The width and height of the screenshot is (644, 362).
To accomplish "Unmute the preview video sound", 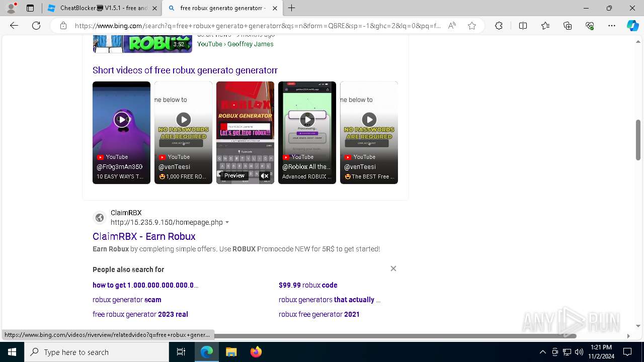I will [x=265, y=176].
